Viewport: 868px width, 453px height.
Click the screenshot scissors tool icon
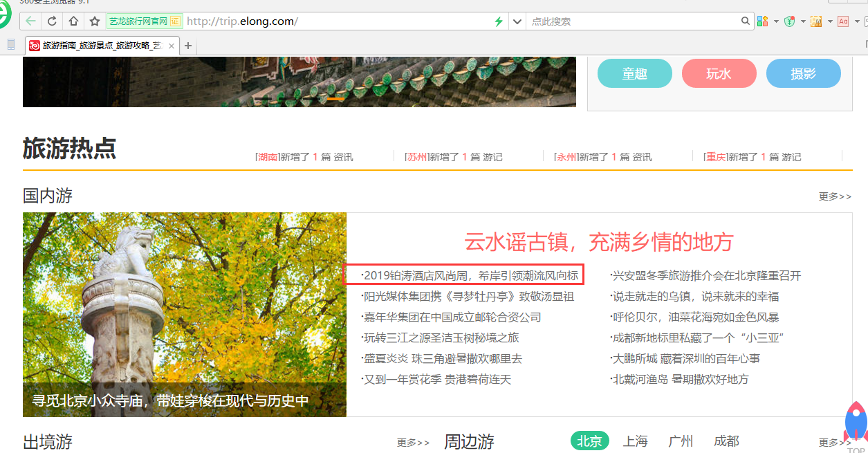(816, 21)
